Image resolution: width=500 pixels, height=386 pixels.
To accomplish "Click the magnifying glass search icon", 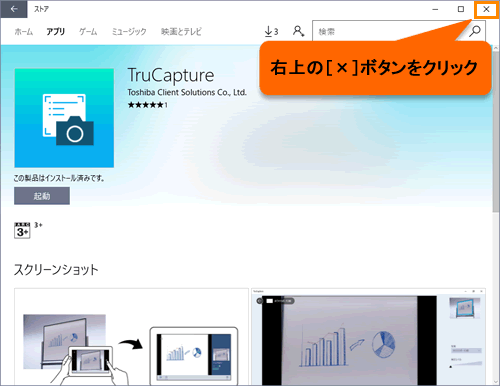I will click(x=475, y=31).
